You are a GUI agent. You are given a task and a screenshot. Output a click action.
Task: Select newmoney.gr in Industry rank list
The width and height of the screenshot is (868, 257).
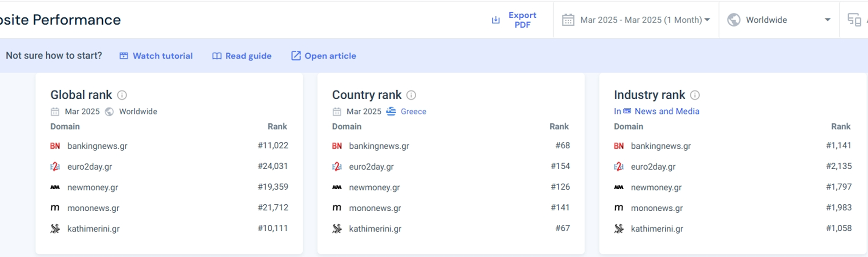656,187
